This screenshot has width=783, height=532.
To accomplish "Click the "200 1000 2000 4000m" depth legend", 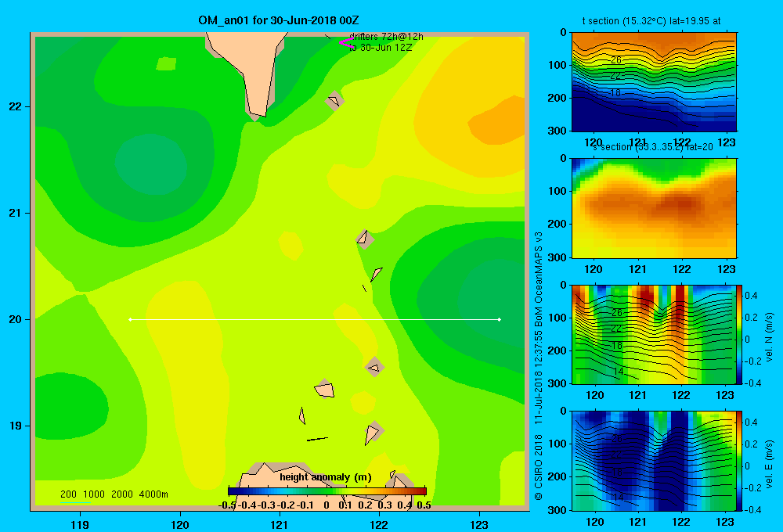I will point(114,494).
